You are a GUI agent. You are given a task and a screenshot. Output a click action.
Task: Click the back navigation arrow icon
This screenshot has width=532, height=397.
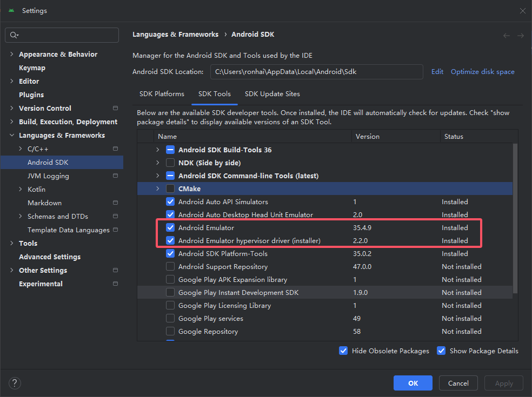click(506, 36)
